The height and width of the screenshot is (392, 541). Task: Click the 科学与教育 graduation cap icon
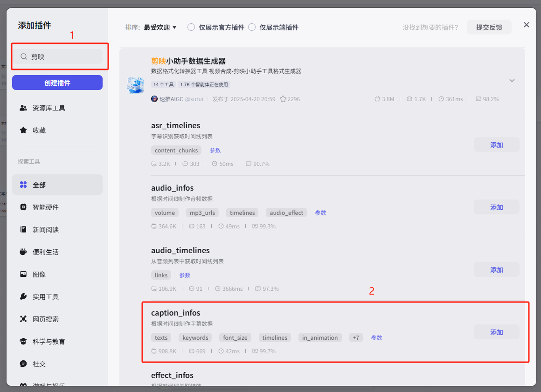pos(23,341)
